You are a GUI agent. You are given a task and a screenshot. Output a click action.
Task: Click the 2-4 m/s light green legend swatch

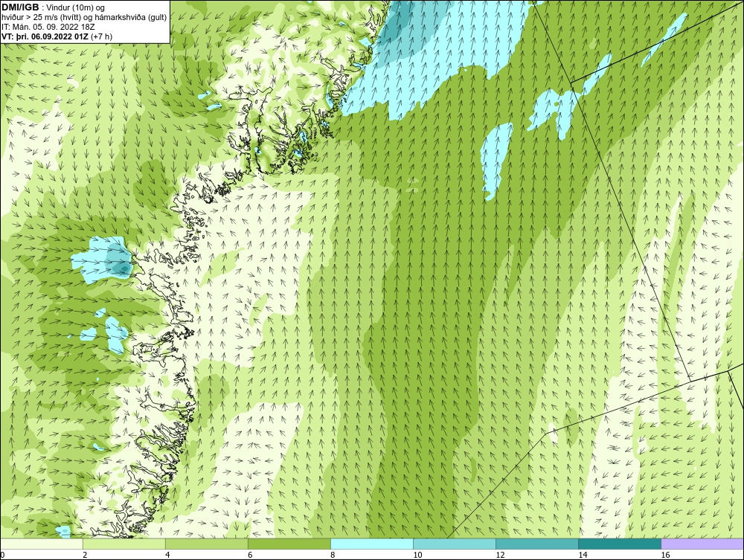point(124,544)
